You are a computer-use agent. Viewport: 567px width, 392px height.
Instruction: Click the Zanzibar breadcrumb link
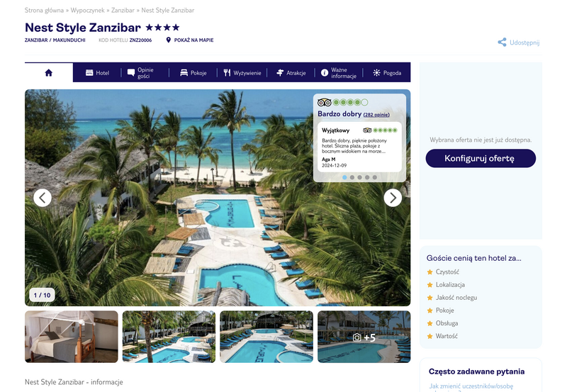click(x=123, y=10)
